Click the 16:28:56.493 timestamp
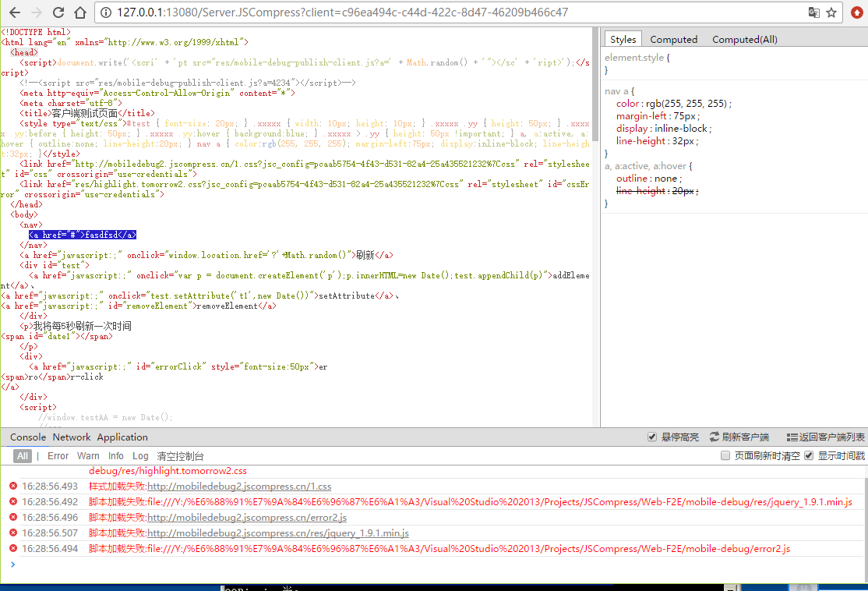Screen dimensions: 868x591 (x=50, y=487)
